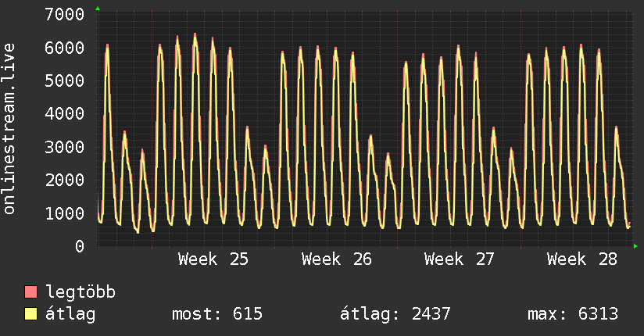Click the 5000 y-axis tick label

[x=65, y=80]
